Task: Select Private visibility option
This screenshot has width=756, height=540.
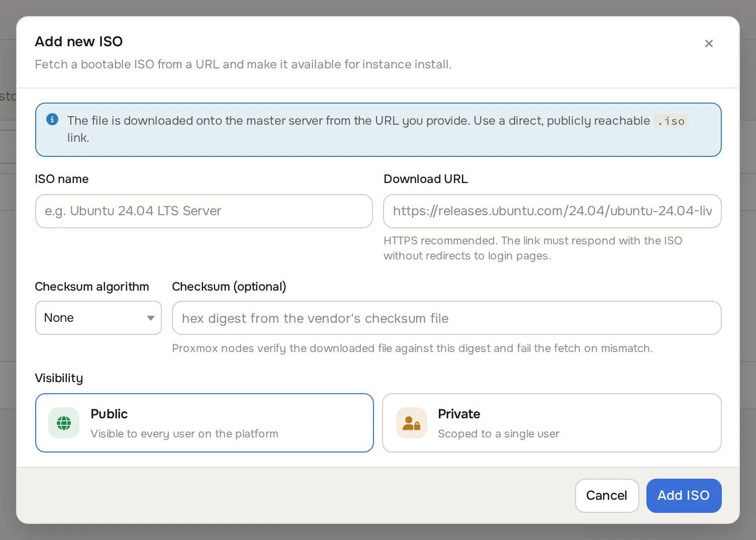Action: [552, 423]
